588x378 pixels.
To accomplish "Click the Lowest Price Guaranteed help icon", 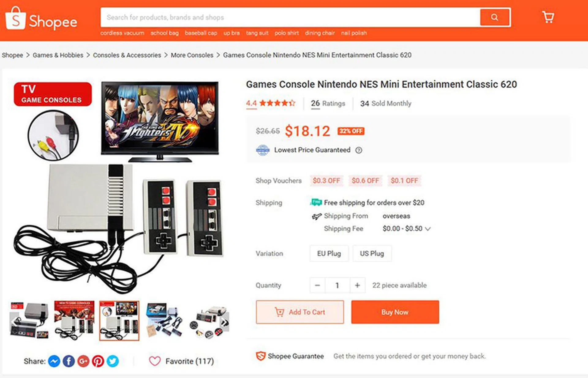I will (x=359, y=150).
